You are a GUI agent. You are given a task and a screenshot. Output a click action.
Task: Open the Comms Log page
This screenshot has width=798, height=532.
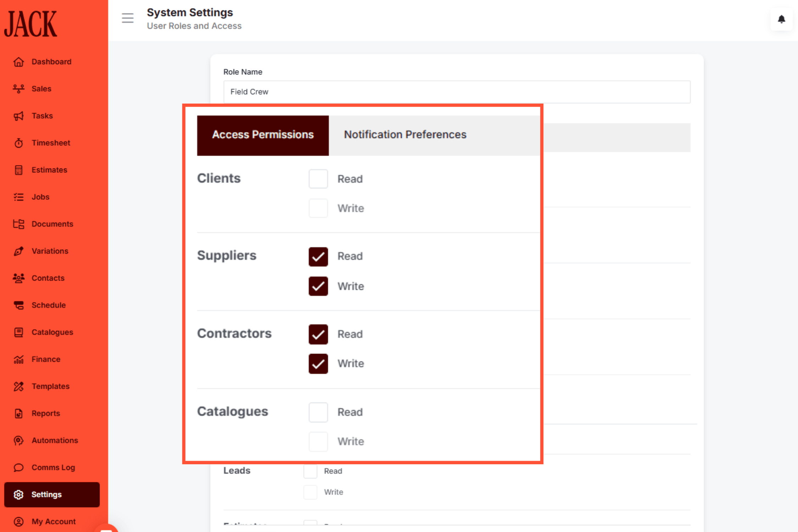coord(18,467)
